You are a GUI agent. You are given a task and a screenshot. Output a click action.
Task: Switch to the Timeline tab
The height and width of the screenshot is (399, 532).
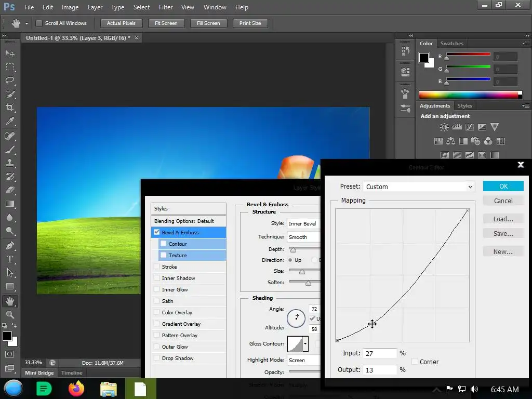72,373
